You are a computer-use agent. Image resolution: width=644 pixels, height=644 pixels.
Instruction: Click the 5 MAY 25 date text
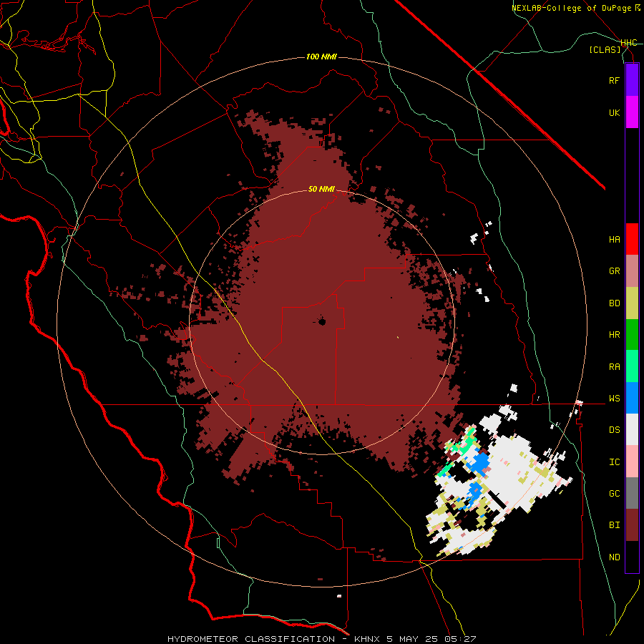click(412, 639)
